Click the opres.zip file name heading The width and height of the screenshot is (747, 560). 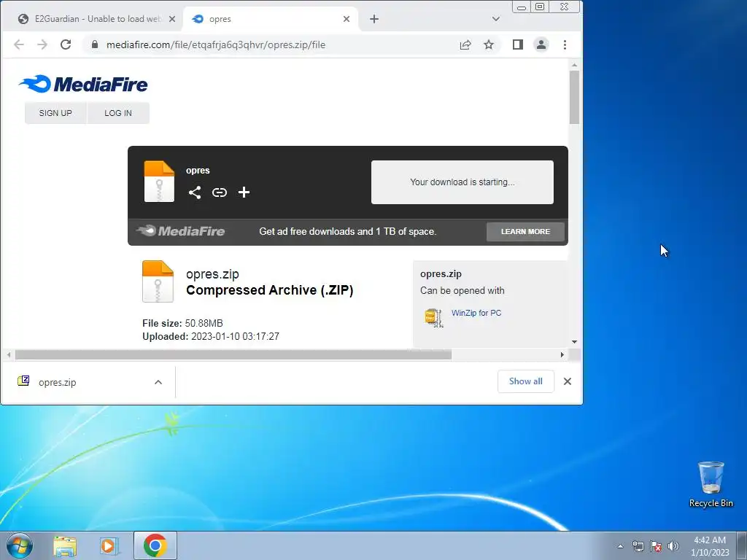point(212,274)
